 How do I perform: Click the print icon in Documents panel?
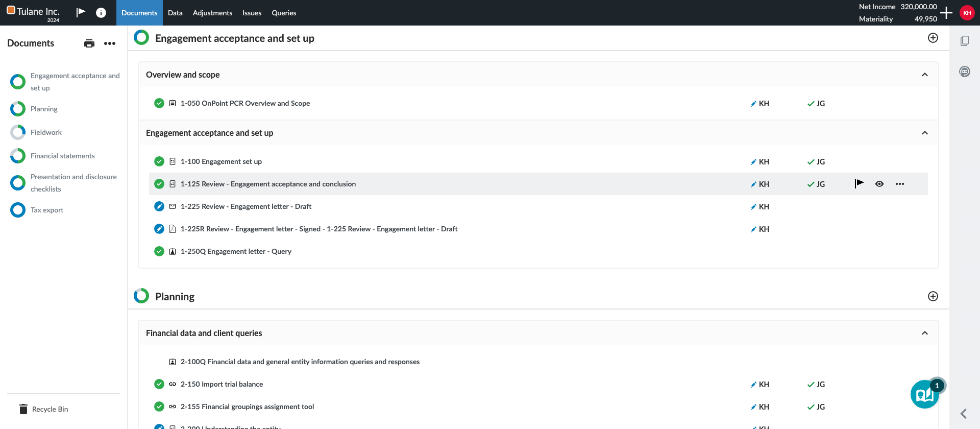pyautogui.click(x=89, y=43)
